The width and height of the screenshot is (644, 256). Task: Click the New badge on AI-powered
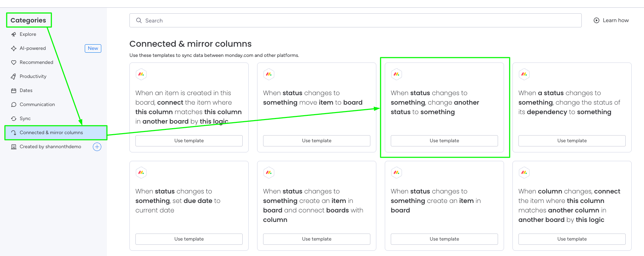[x=93, y=48]
